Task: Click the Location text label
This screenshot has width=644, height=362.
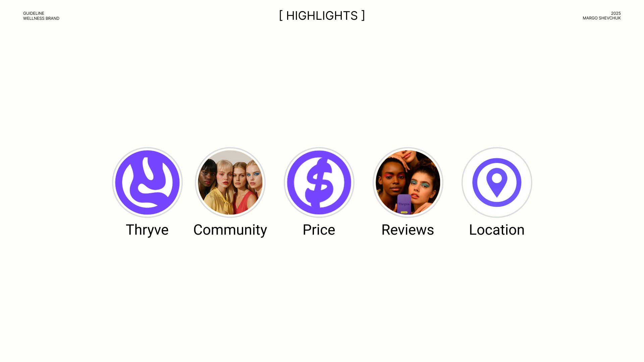Action: point(497,230)
